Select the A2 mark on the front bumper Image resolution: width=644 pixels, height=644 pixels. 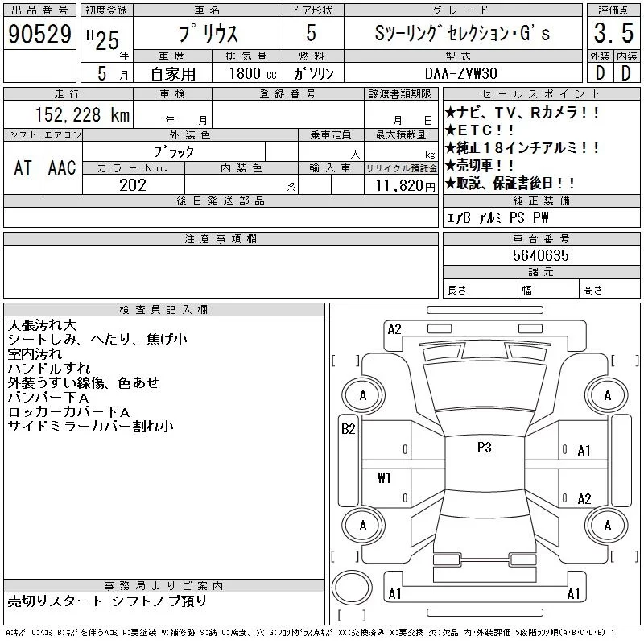pos(394,329)
